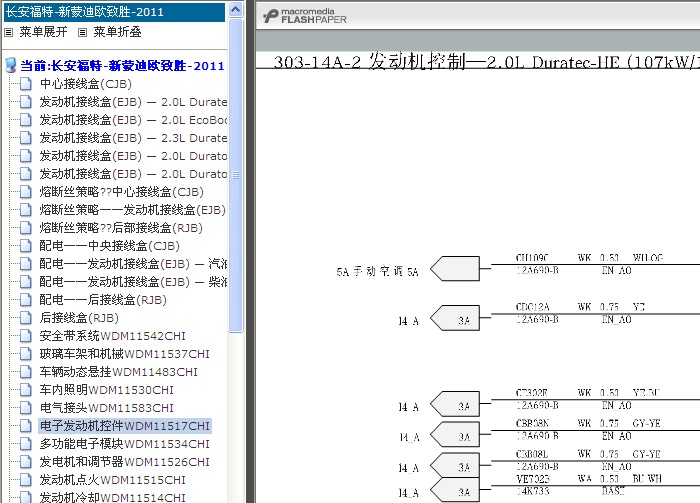
Task: Open 后接线盒(RJB) document
Action: click(x=79, y=318)
